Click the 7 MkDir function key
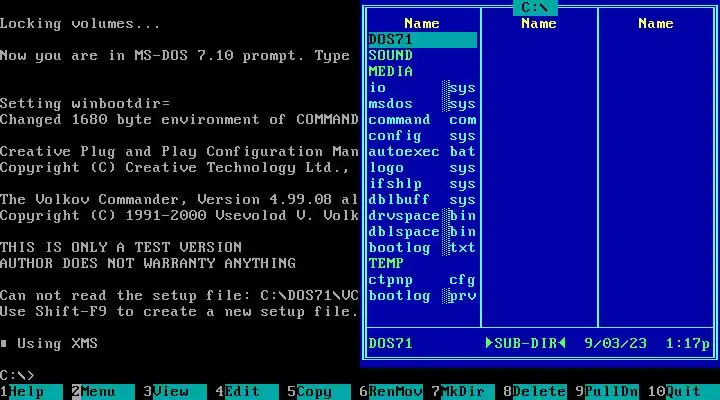Viewport: 720px width, 400px height. click(x=463, y=392)
